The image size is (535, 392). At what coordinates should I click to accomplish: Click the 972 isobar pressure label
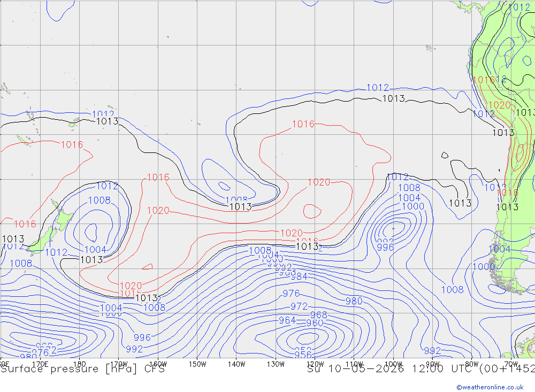pyautogui.click(x=299, y=306)
